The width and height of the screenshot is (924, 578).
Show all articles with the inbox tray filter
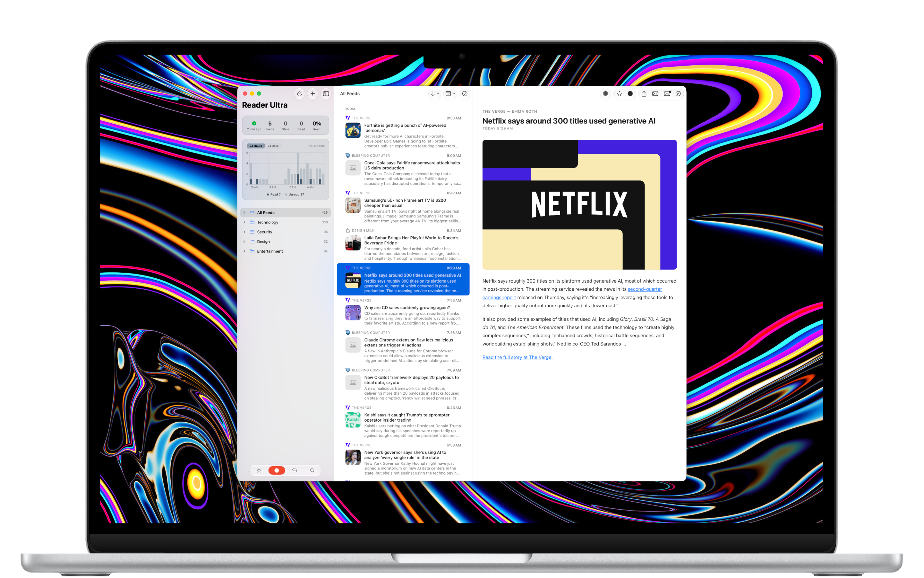pyautogui.click(x=295, y=470)
